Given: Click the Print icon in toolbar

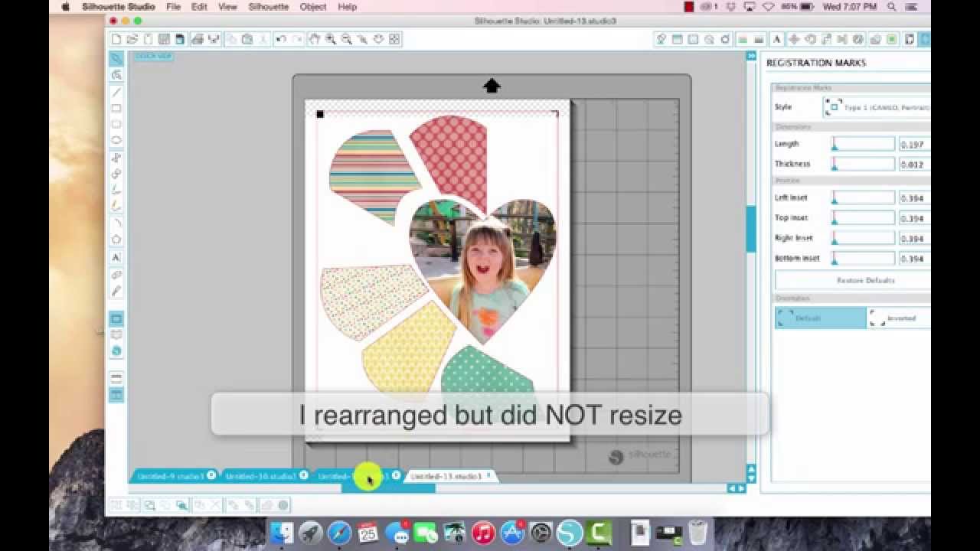Looking at the screenshot, I should 198,39.
